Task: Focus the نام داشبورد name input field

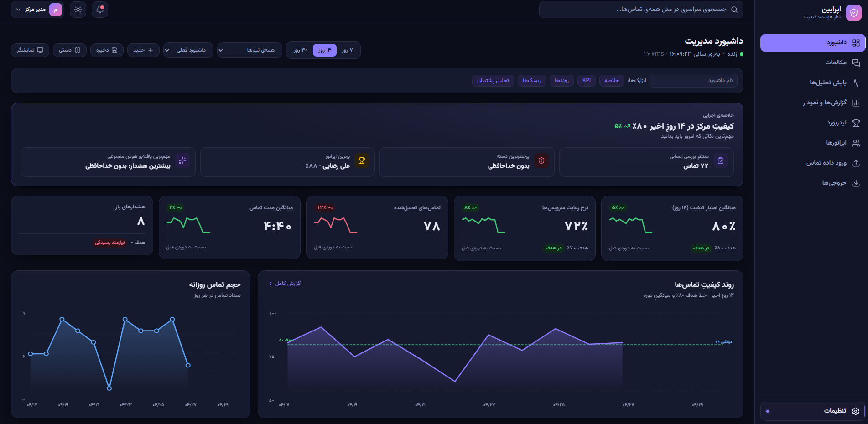Action: pos(694,81)
